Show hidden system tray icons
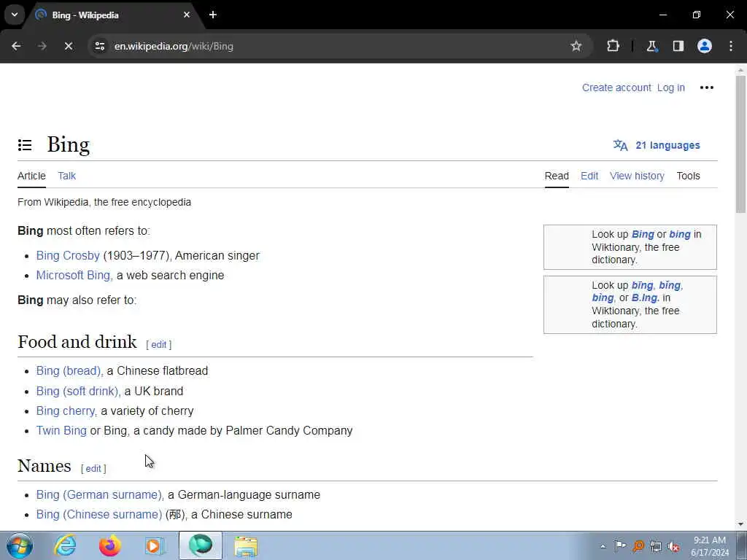Viewport: 747px width, 560px height. 603,546
